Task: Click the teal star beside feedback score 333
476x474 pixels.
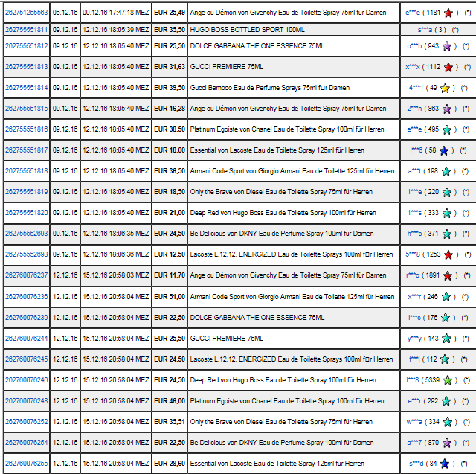Action: tap(447, 213)
